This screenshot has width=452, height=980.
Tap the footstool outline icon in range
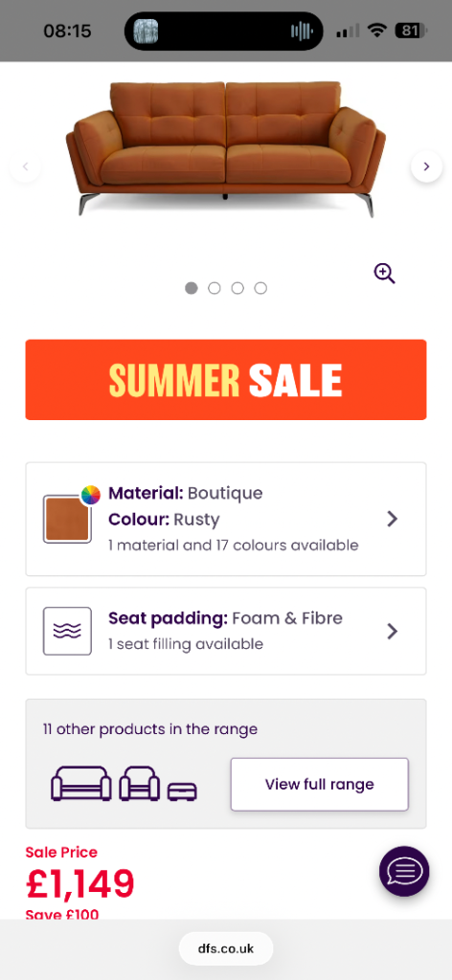[x=182, y=791]
